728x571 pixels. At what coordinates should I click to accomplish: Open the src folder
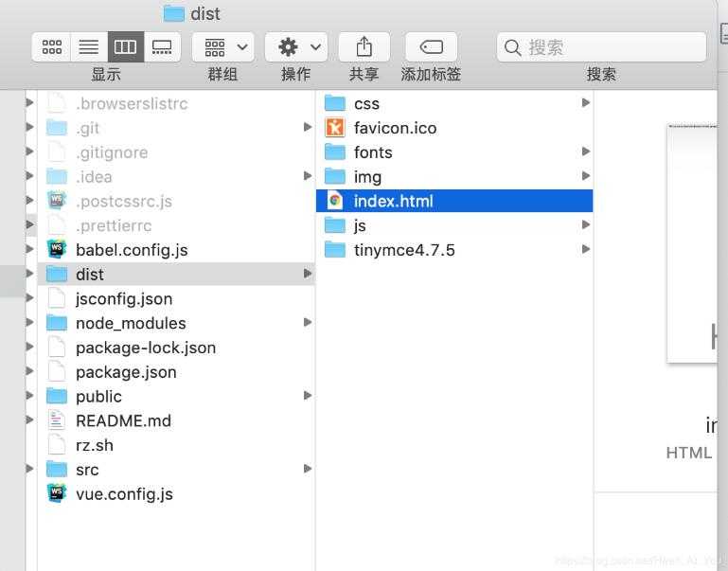tap(87, 470)
